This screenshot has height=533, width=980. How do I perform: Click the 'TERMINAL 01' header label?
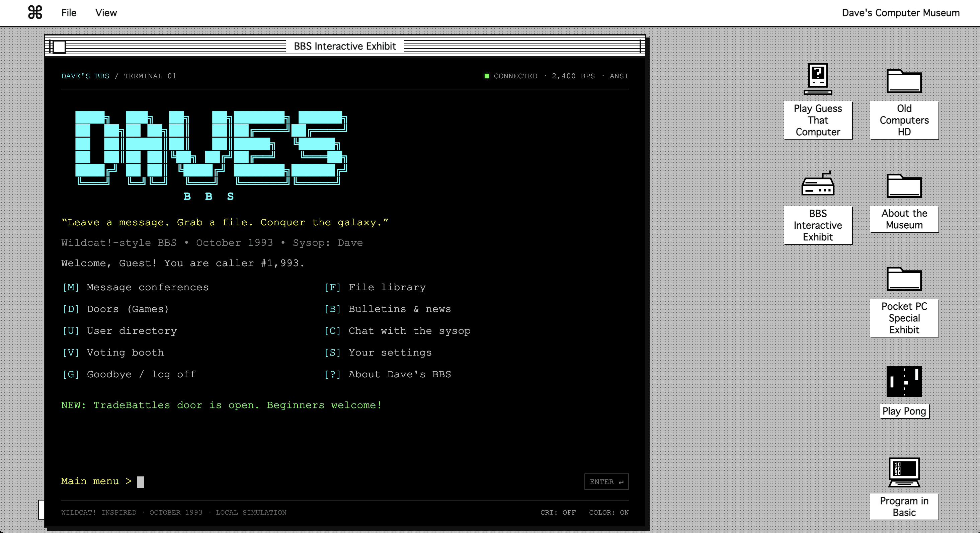150,76
